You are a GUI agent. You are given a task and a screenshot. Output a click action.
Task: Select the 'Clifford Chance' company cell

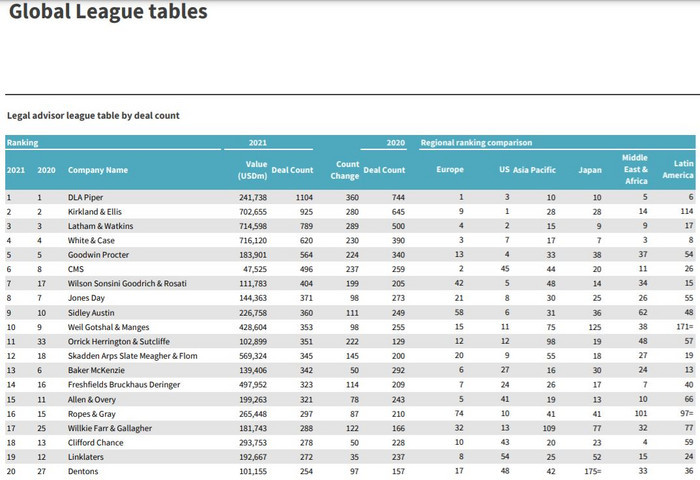coord(96,442)
